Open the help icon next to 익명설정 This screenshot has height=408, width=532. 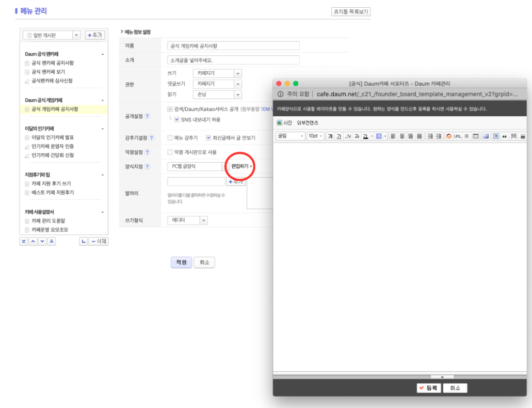[147, 152]
